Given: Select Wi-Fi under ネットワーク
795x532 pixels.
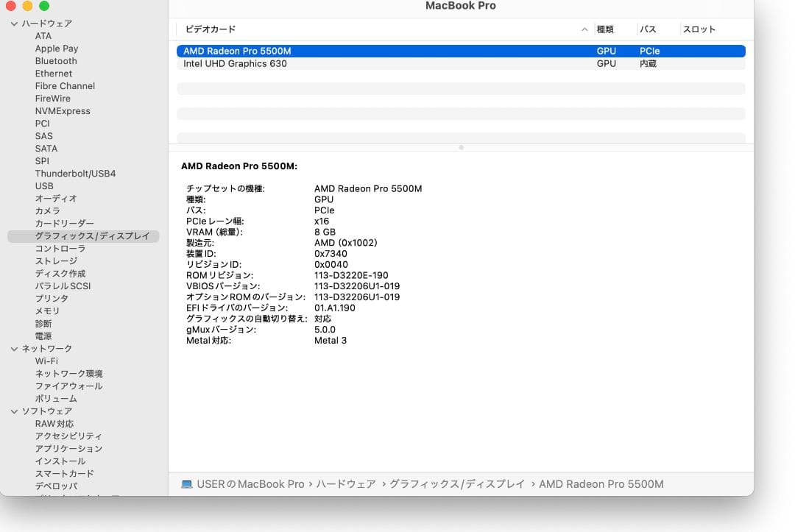Looking at the screenshot, I should click(46, 361).
